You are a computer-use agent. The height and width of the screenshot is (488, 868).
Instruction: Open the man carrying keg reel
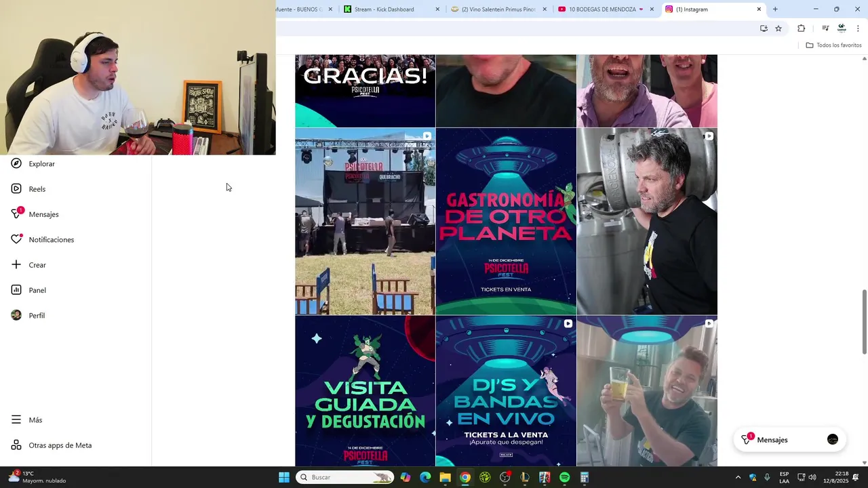[x=647, y=222]
